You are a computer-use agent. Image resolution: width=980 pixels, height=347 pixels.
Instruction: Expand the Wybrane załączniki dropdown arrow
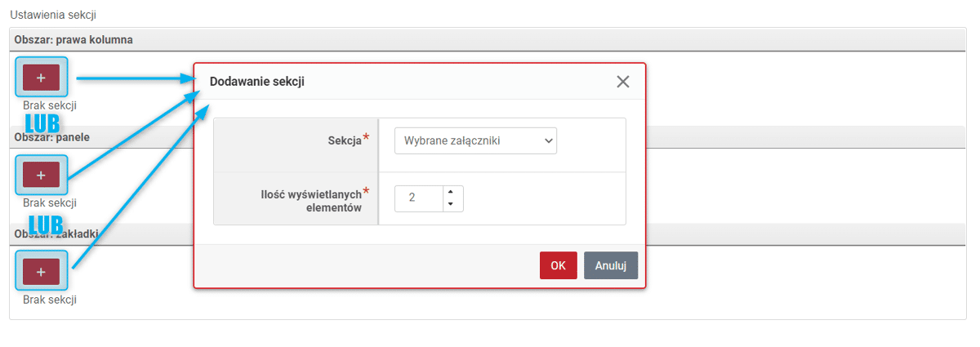click(x=548, y=140)
